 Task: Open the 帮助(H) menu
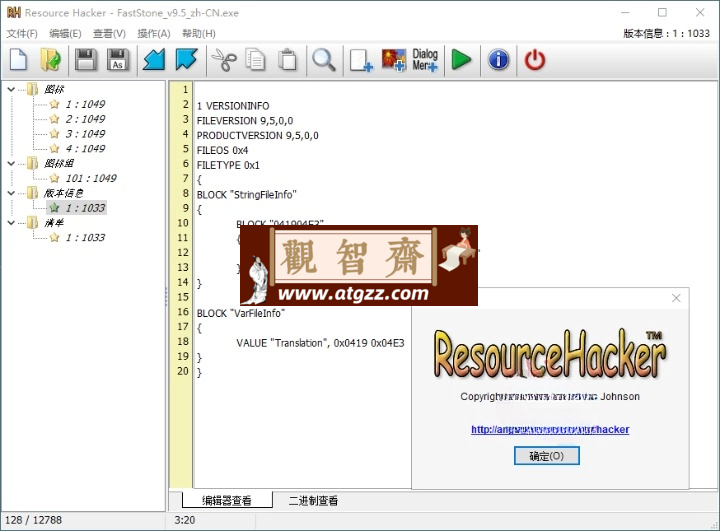point(198,34)
